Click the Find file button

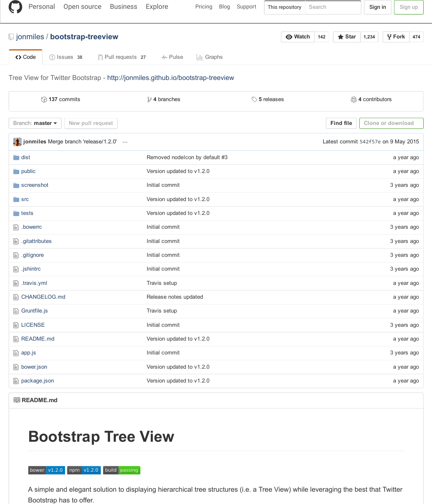click(x=341, y=123)
